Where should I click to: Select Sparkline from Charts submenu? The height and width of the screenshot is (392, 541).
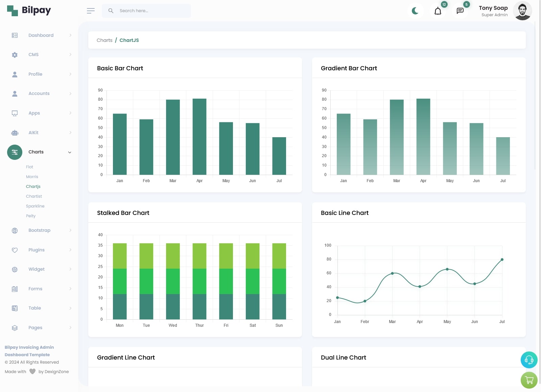coord(35,206)
